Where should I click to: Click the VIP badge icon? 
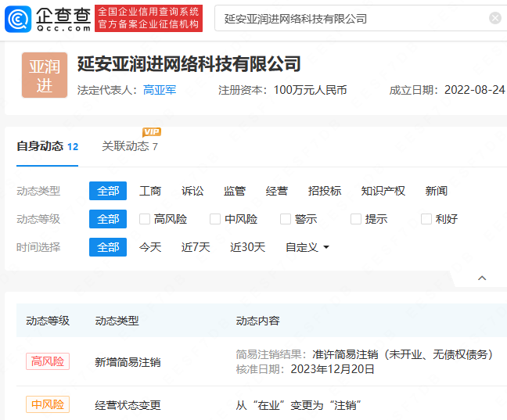[x=152, y=132]
